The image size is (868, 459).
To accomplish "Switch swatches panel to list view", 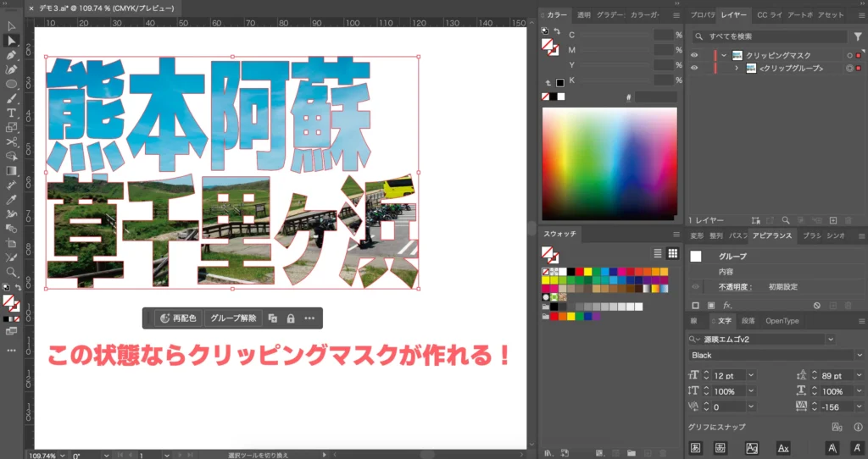I will coord(658,253).
